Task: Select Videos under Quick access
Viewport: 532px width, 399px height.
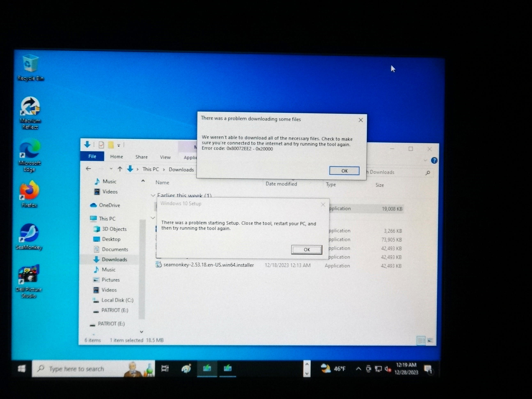Action: click(x=106, y=192)
